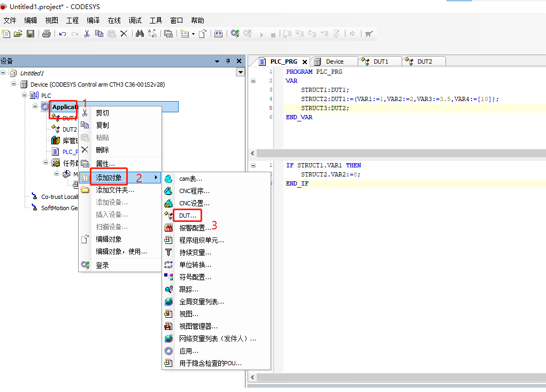Open the devices panel dropdown arrow
This screenshot has width=546, height=392.
[x=217, y=62]
